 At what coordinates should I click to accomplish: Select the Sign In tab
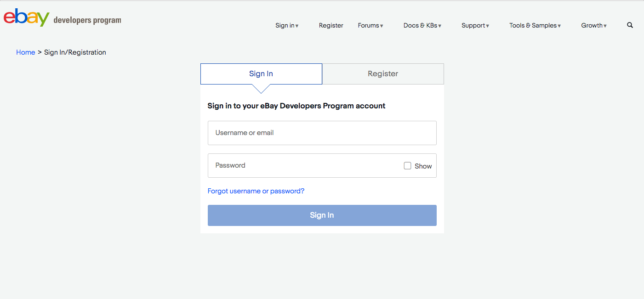[x=261, y=74]
